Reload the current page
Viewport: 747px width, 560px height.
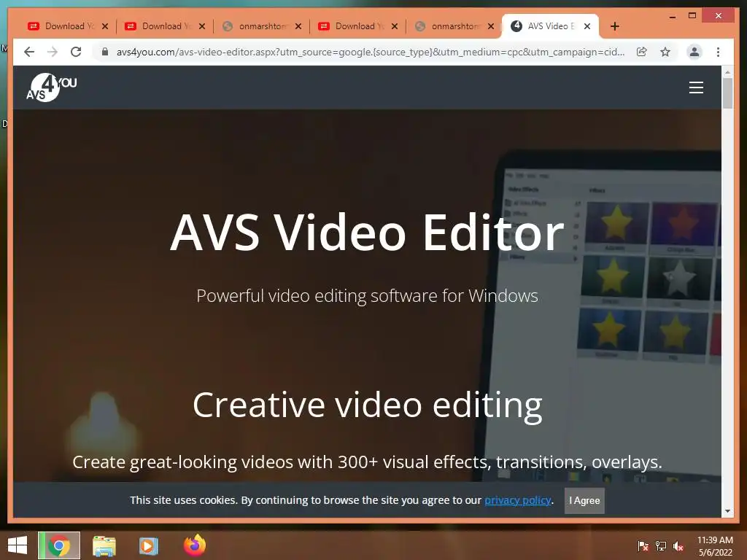tap(76, 52)
